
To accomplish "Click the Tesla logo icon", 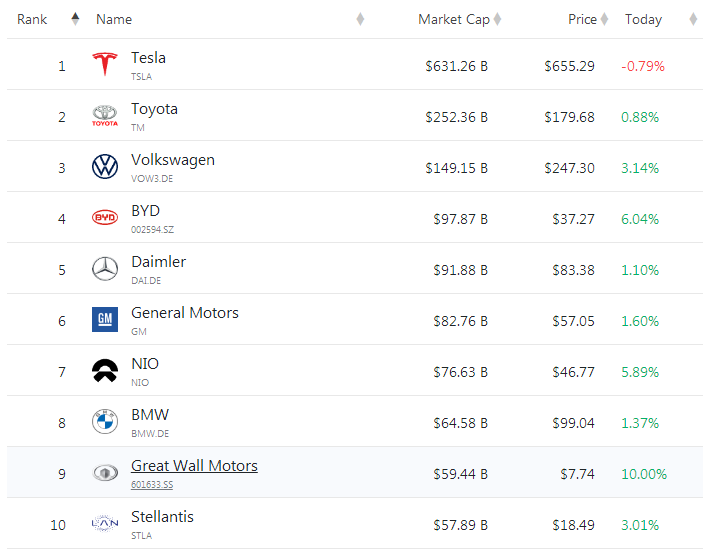I will [105, 65].
